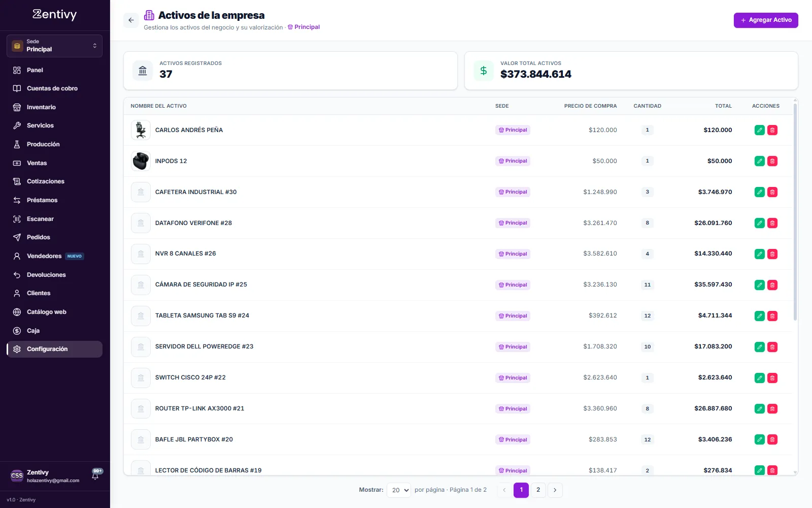Open Catálogo web
Viewport: 812px width, 508px height.
54,312
